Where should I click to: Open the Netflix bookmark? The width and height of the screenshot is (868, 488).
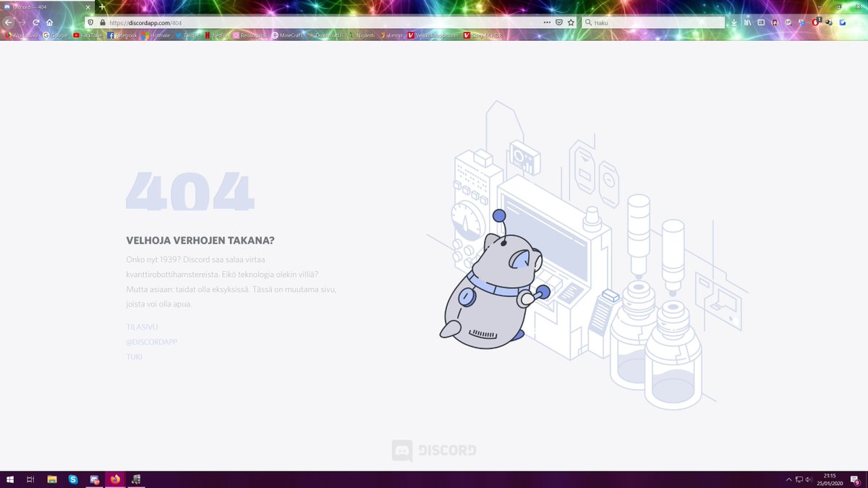(x=217, y=35)
